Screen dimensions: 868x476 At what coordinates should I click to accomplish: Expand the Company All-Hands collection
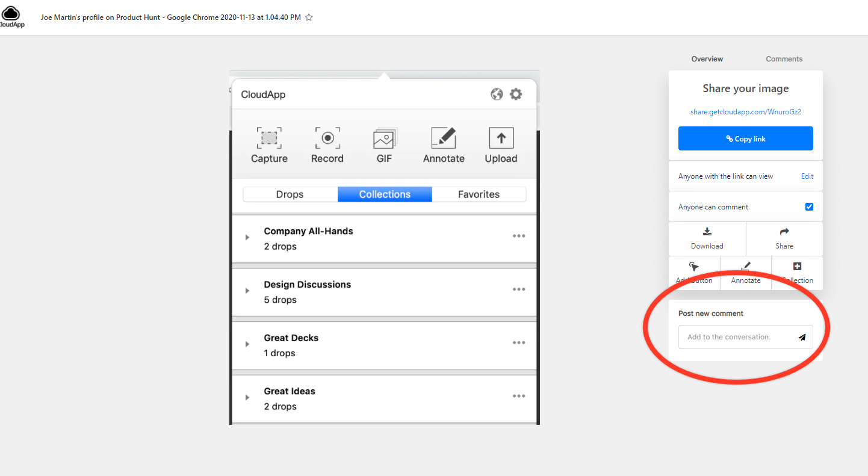pyautogui.click(x=247, y=238)
